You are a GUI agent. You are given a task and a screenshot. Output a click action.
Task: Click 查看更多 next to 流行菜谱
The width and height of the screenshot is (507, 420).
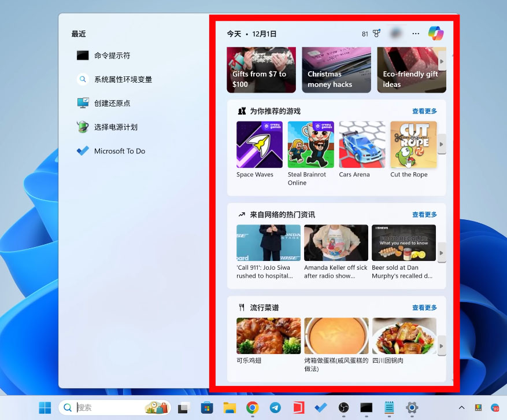pyautogui.click(x=425, y=307)
